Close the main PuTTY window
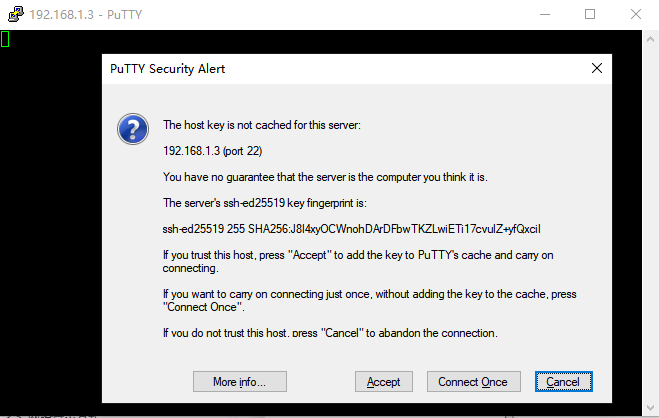Viewport: 659px width, 418px height. (635, 14)
